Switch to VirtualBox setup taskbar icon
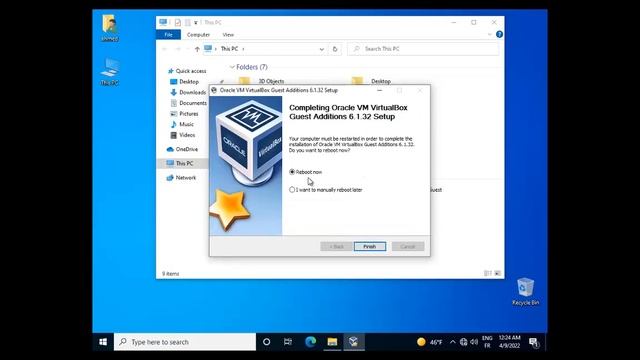640x360 pixels. [x=354, y=342]
